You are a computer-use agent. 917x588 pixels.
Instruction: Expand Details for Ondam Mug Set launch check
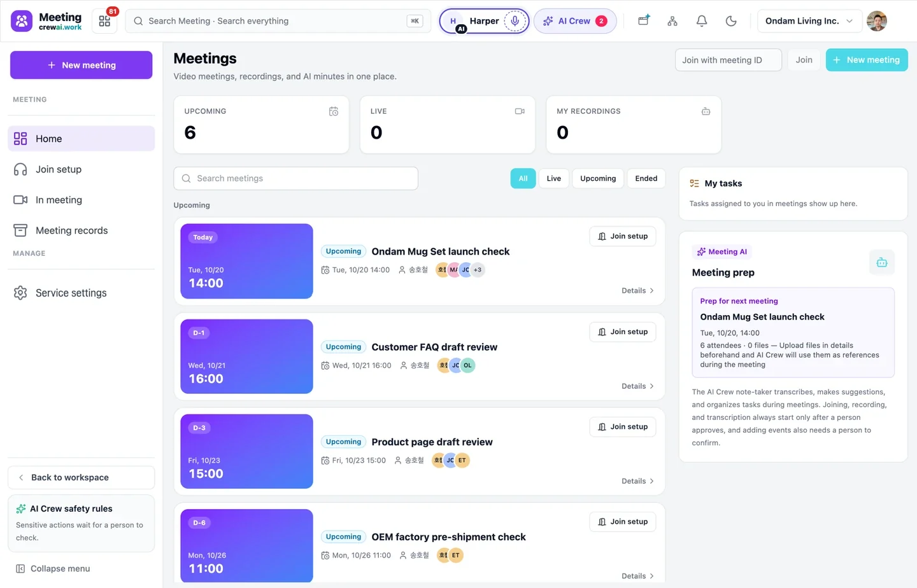tap(638, 291)
